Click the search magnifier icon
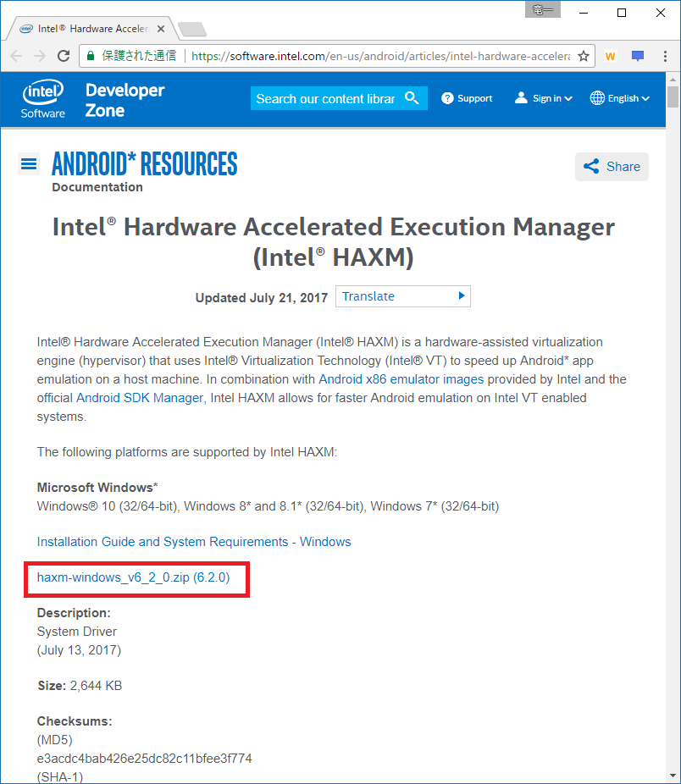 pos(412,98)
